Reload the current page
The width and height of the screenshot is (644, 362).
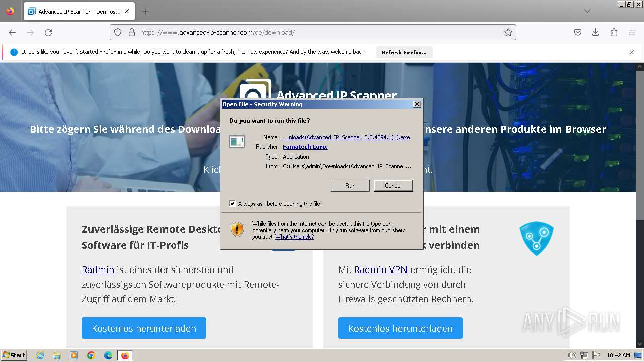(x=48, y=32)
